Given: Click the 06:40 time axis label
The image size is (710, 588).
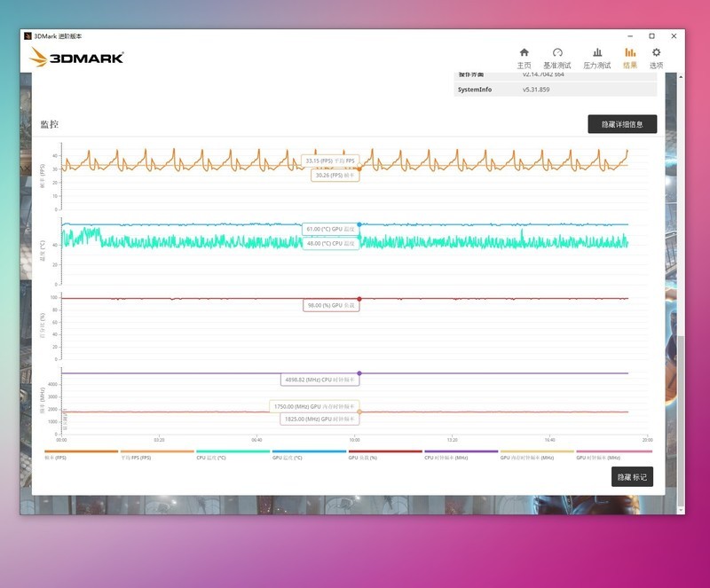Looking at the screenshot, I should pos(256,440).
